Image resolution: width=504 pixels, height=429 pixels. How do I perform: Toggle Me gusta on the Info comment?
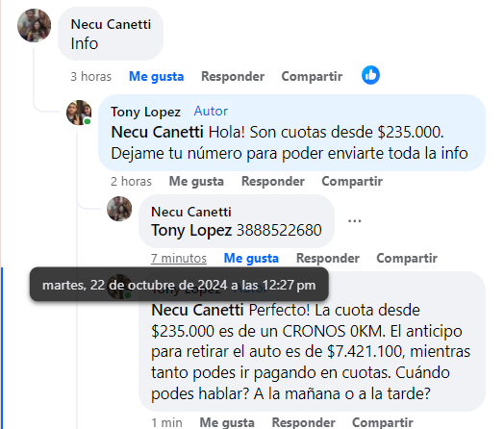pos(156,77)
